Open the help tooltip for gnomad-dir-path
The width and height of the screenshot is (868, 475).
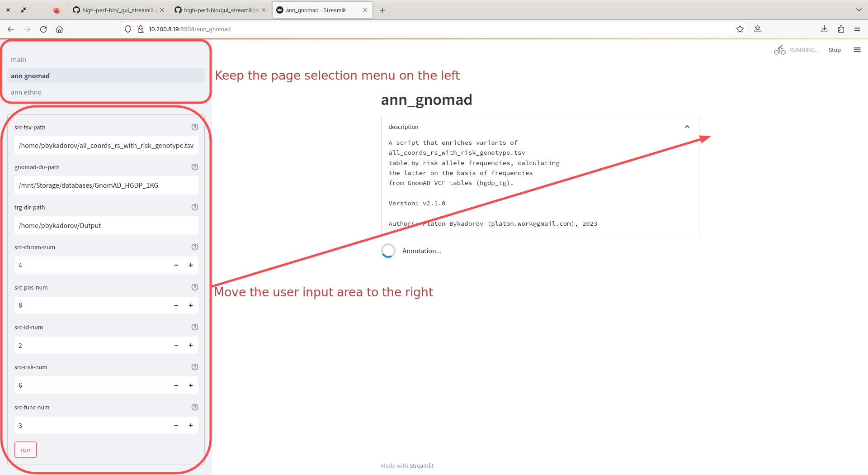click(195, 167)
